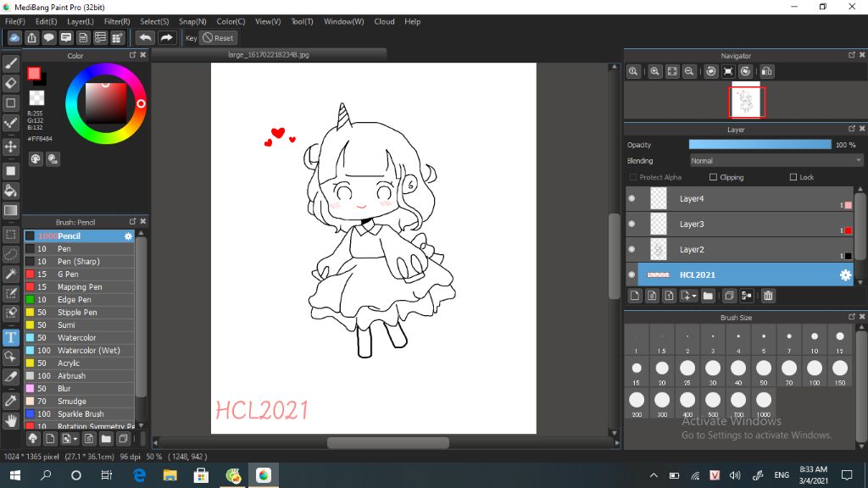Screen dimensions: 868x488
Task: Choose the Watercolor (Wet) brush
Action: 79,351
